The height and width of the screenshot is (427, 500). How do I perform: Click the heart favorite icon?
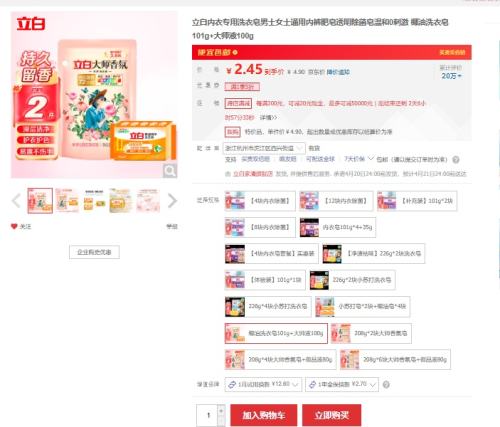pyautogui.click(x=14, y=227)
